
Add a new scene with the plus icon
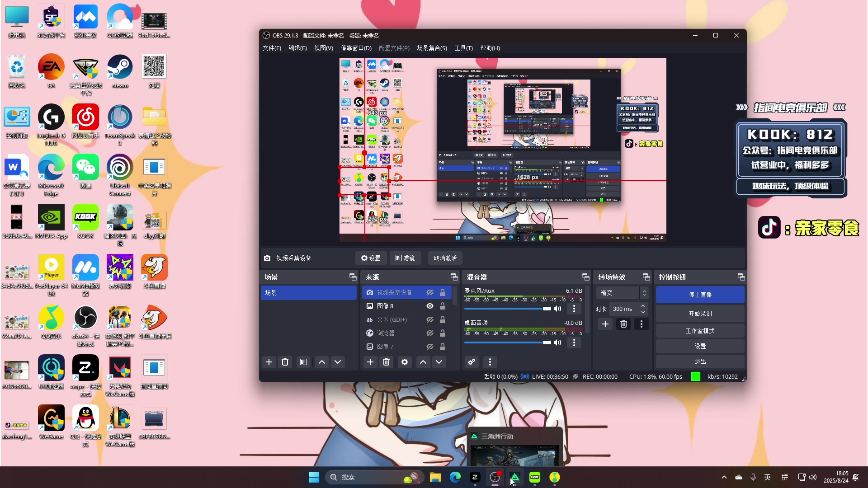pyautogui.click(x=269, y=362)
